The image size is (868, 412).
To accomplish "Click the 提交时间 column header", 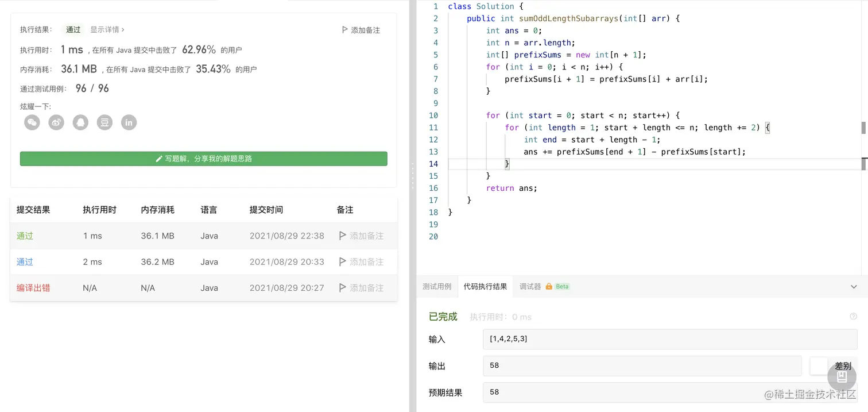I will (266, 210).
